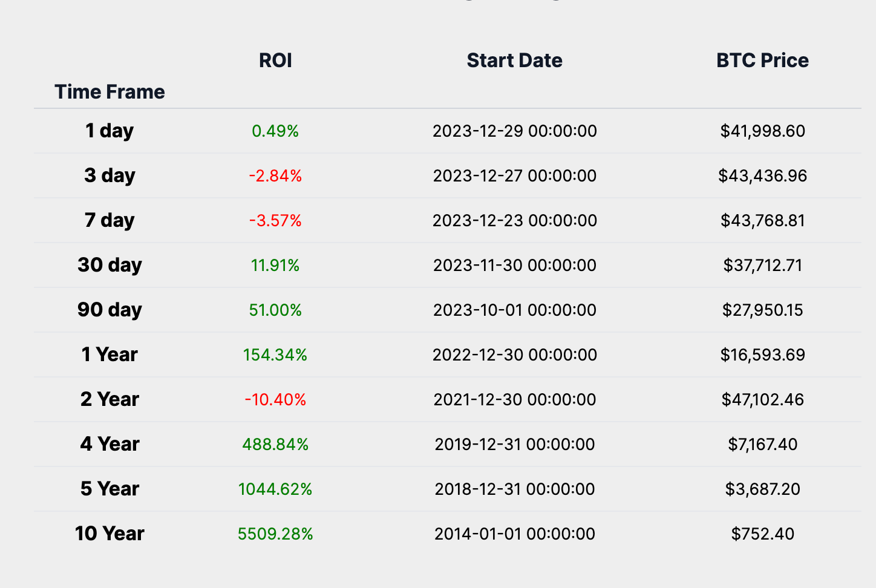Click the ROI column header
This screenshot has width=876, height=588.
pos(275,60)
